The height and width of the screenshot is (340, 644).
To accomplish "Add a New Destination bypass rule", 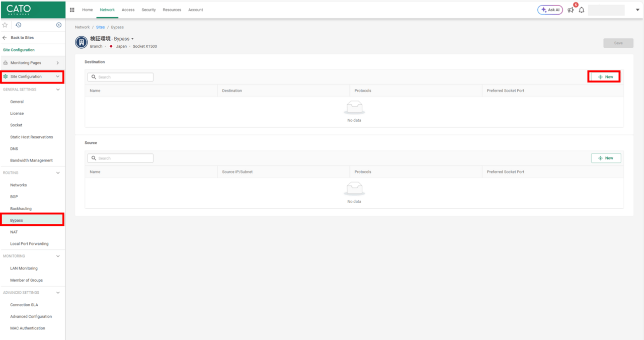I will [x=605, y=77].
